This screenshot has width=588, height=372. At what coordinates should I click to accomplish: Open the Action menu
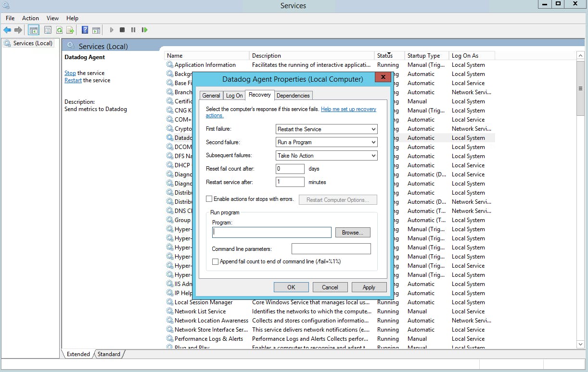30,18
